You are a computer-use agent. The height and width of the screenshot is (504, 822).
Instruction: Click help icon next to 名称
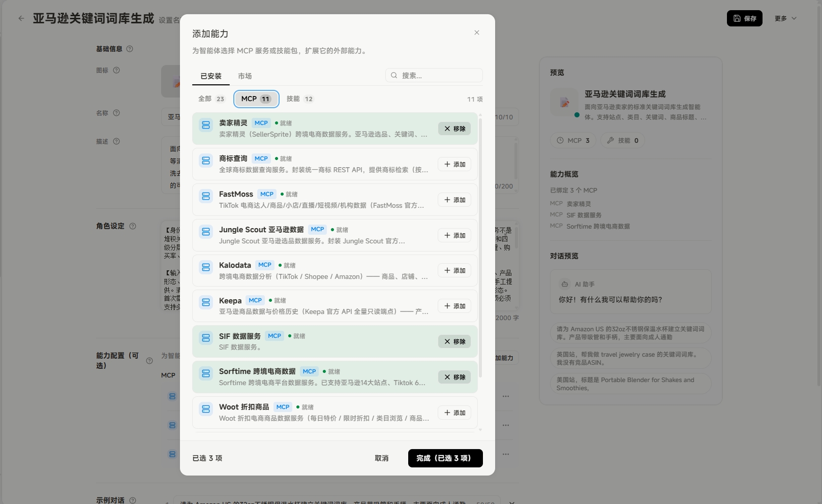[116, 113]
